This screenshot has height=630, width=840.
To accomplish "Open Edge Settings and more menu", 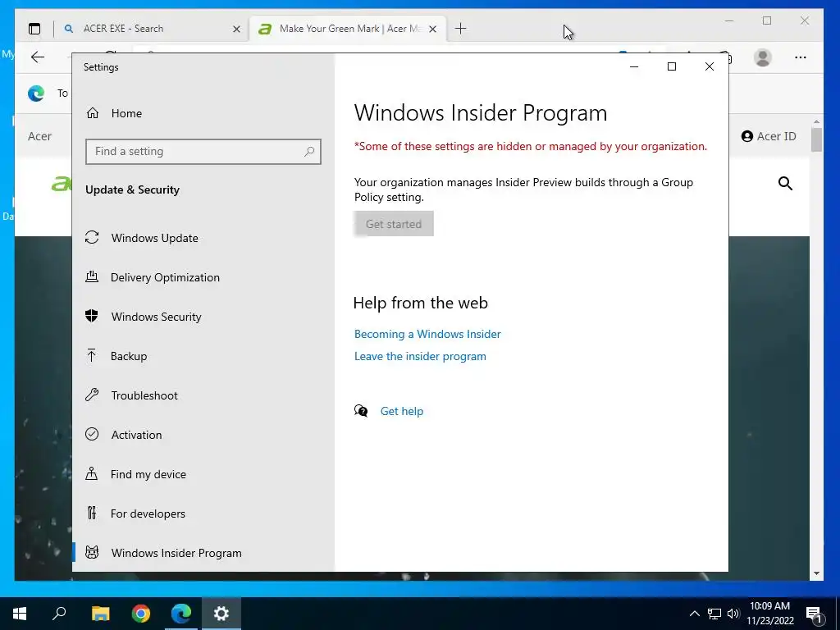I will [801, 57].
